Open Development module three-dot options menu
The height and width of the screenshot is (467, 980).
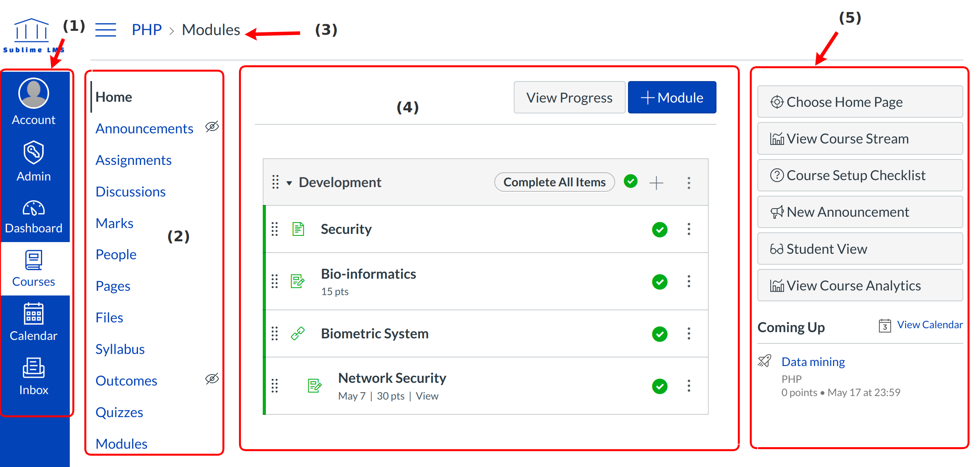(688, 182)
